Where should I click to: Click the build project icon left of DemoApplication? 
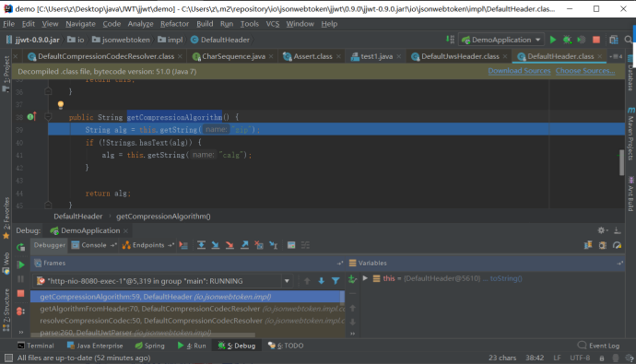point(450,40)
